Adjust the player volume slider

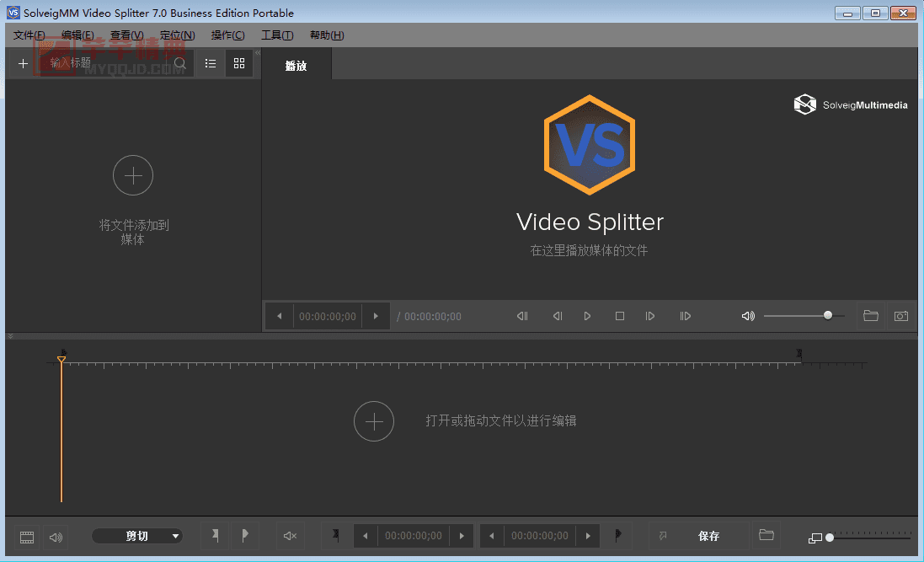pyautogui.click(x=804, y=316)
